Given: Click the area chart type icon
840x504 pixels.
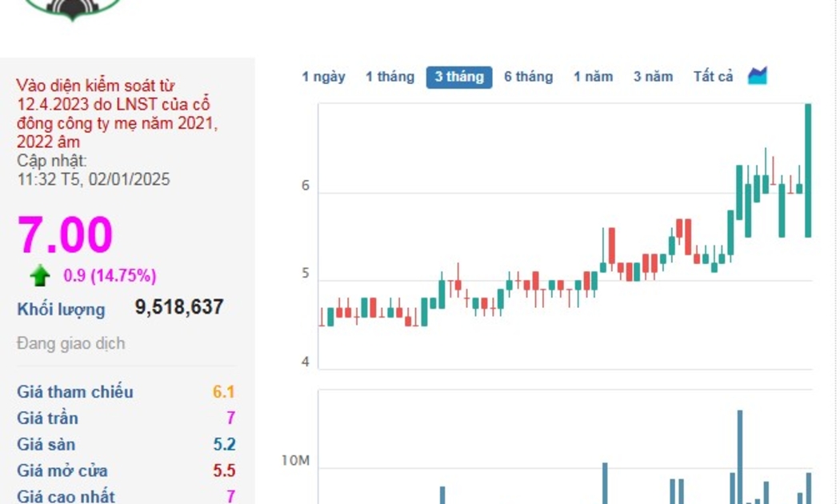Looking at the screenshot, I should (757, 77).
